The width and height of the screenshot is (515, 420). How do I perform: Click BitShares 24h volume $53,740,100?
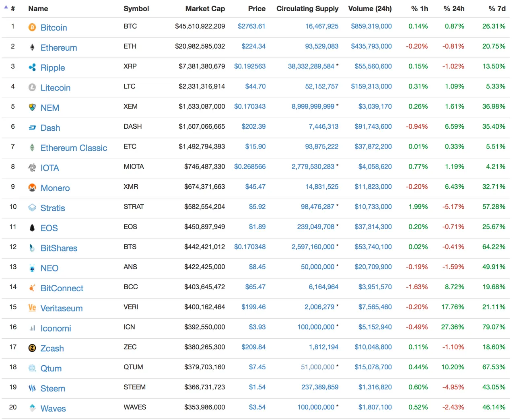(373, 247)
